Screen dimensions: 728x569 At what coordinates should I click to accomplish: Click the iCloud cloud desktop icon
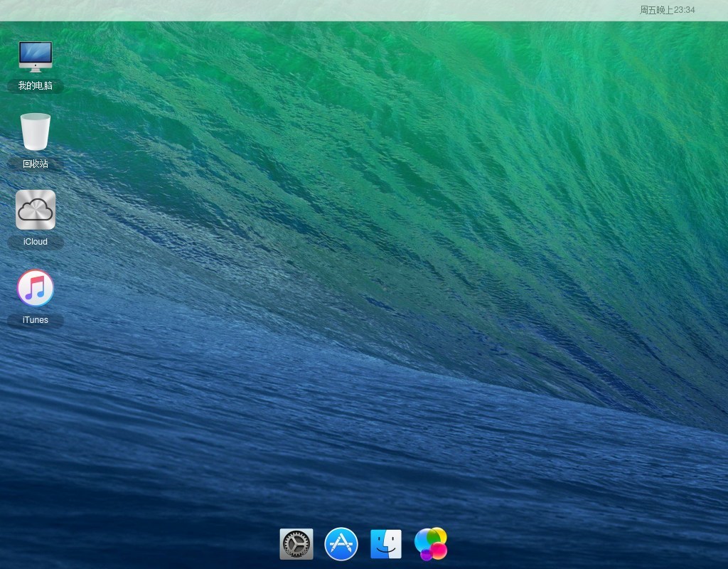point(36,210)
